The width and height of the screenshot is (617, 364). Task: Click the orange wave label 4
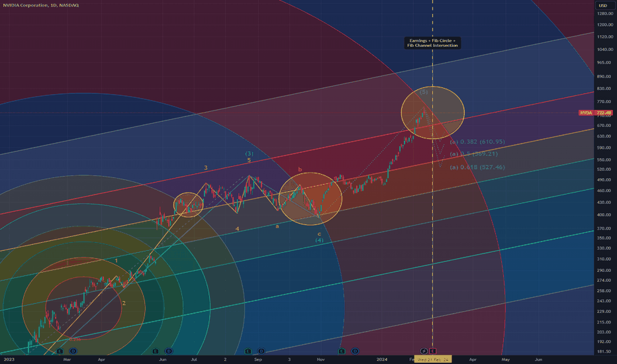(237, 228)
